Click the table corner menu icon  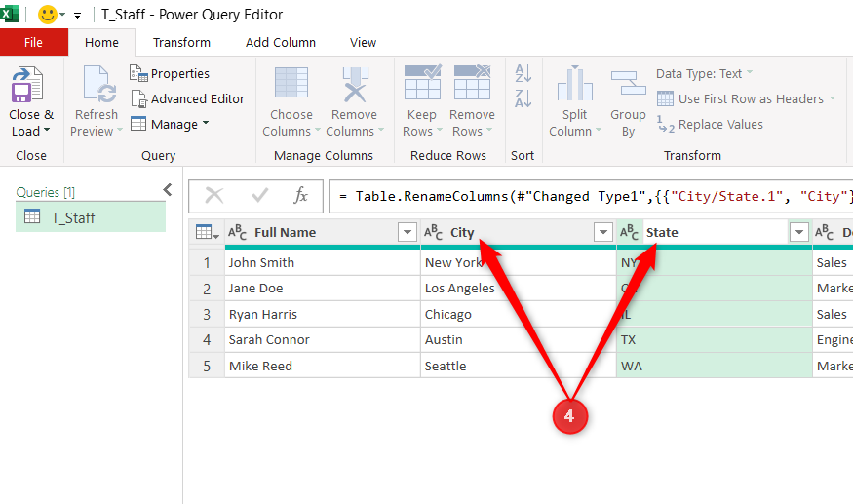(x=207, y=232)
